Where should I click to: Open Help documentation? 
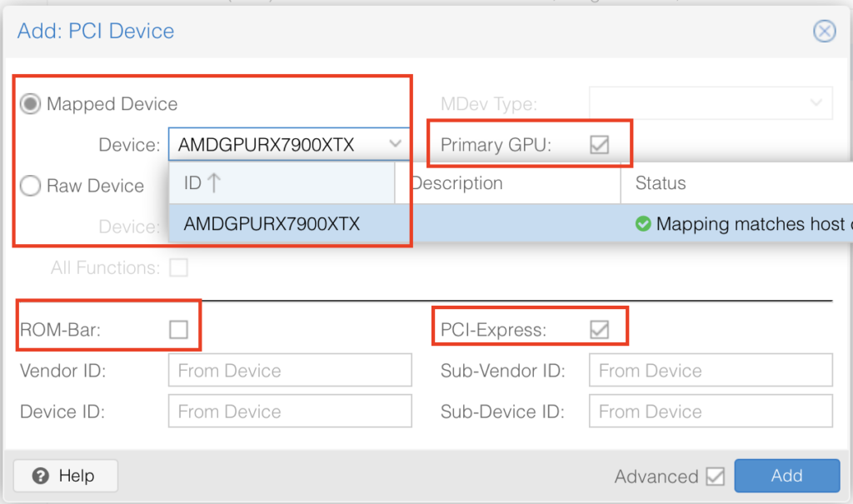click(64, 476)
